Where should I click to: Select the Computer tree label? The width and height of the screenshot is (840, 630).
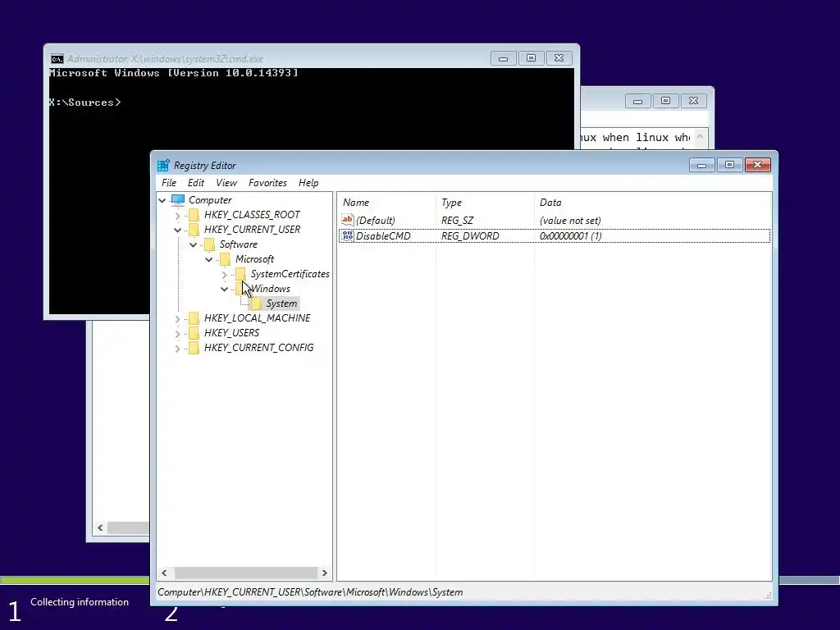[210, 200]
